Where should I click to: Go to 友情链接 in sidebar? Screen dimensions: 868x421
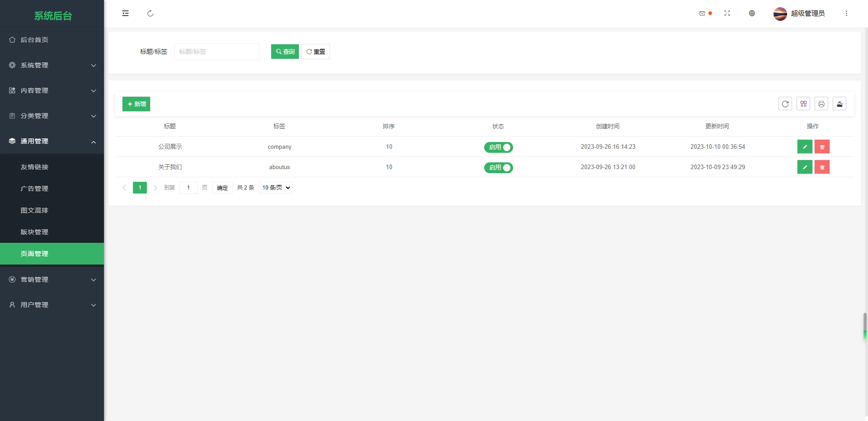click(x=34, y=167)
